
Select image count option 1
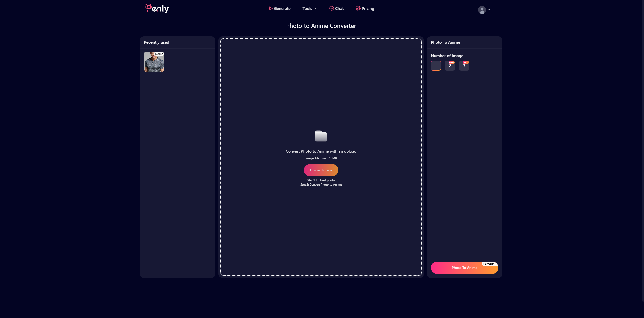pos(436,66)
